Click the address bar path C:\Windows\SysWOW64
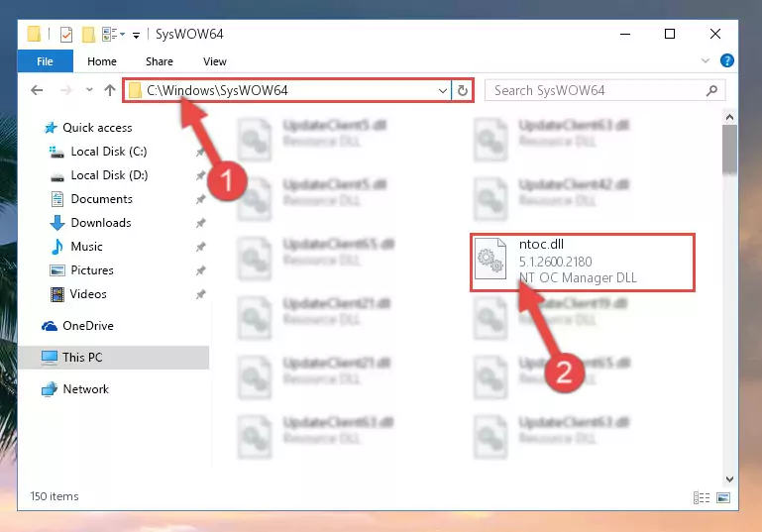This screenshot has width=762, height=532. click(x=217, y=91)
